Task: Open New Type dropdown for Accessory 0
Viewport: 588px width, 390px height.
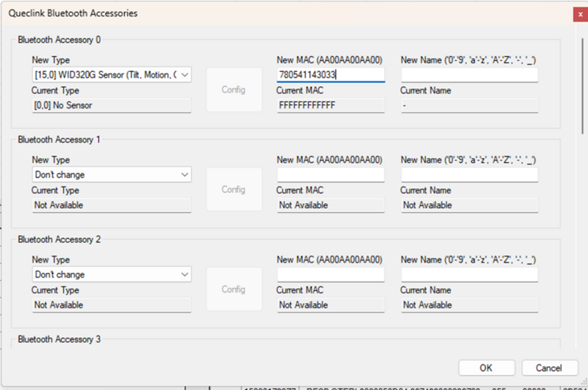Action: [111, 74]
